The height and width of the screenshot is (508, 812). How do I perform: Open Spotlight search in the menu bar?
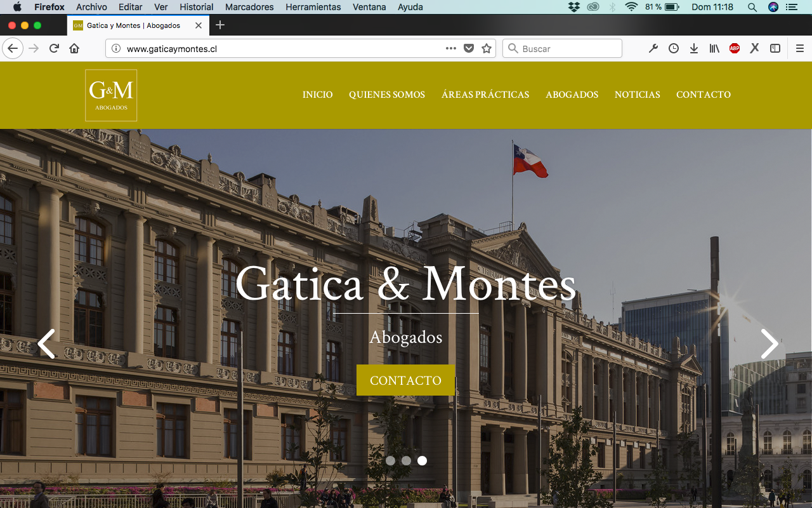point(752,7)
